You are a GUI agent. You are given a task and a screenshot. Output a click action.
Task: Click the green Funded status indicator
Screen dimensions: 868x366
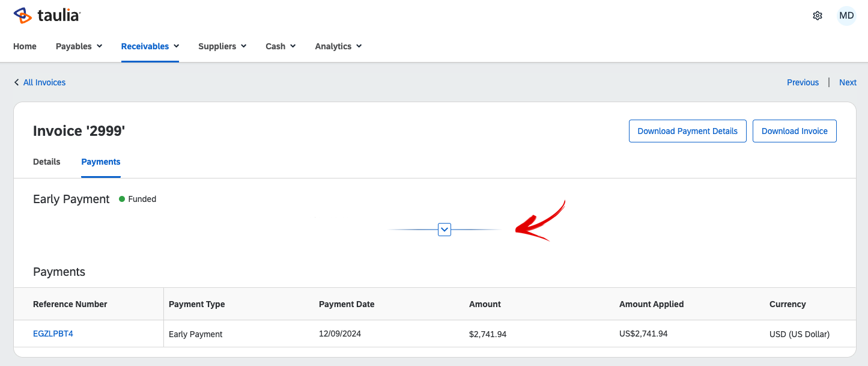tap(123, 199)
